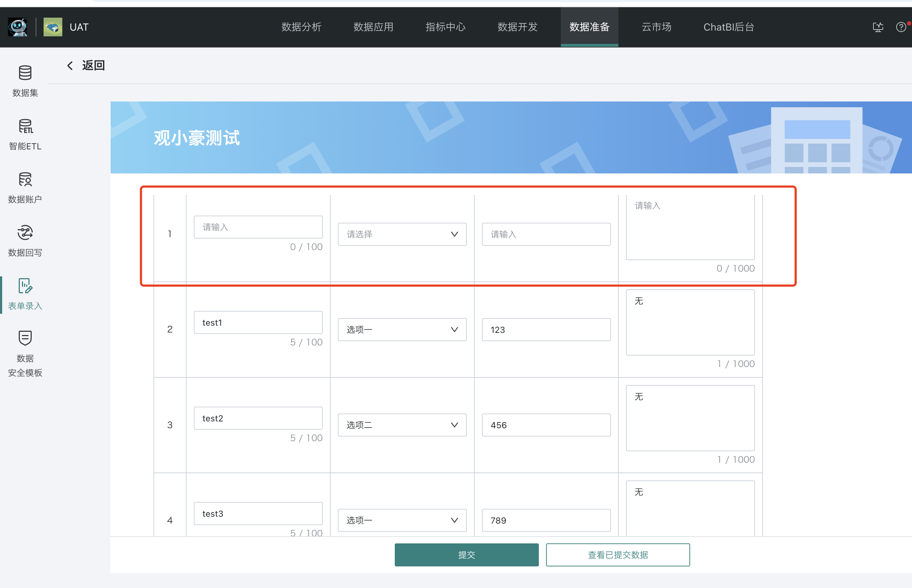Open the 智能ETL sidebar icon

click(25, 134)
